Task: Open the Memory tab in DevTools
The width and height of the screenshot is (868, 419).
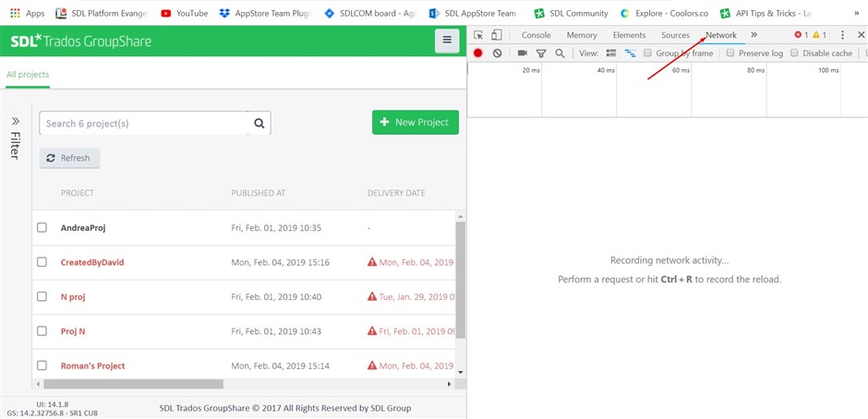Action: pyautogui.click(x=582, y=35)
